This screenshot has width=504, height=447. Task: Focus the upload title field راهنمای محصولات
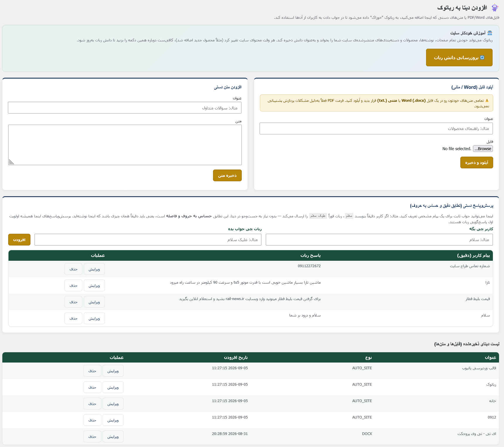[376, 128]
